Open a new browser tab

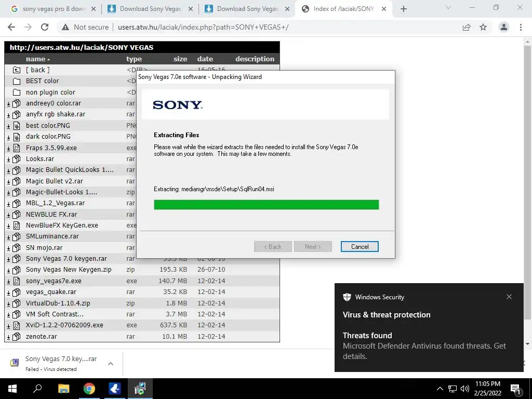point(403,9)
